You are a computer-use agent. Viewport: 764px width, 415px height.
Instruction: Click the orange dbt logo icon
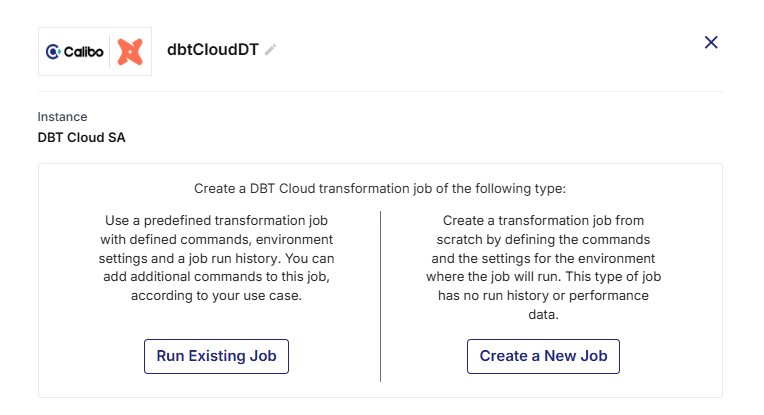[130, 52]
